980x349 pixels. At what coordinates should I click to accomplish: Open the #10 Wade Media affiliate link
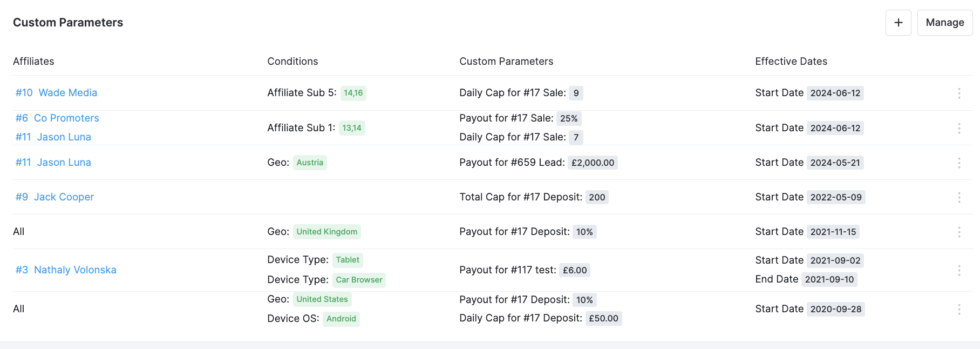(56, 92)
